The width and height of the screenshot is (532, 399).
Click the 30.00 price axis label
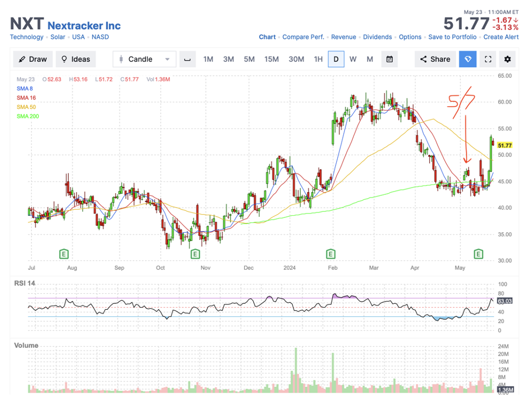(x=504, y=260)
